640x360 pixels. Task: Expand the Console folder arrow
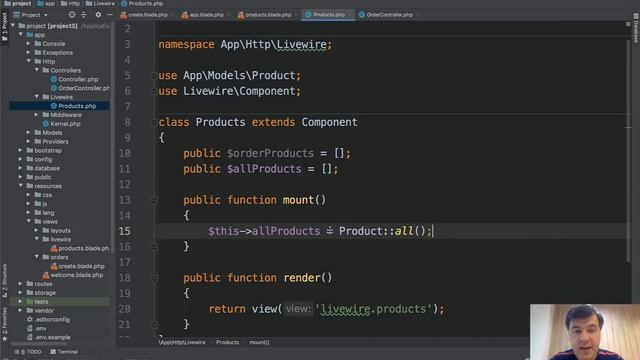[29, 43]
